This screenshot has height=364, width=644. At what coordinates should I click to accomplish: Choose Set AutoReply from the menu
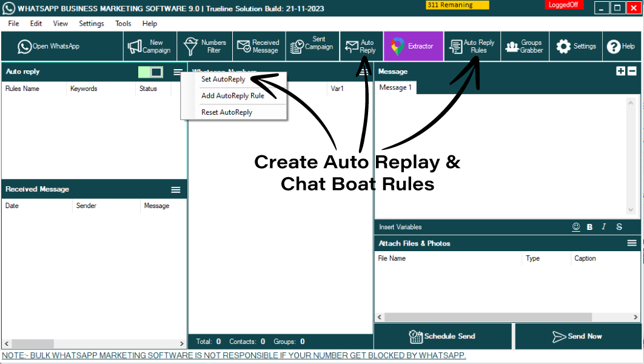[223, 79]
